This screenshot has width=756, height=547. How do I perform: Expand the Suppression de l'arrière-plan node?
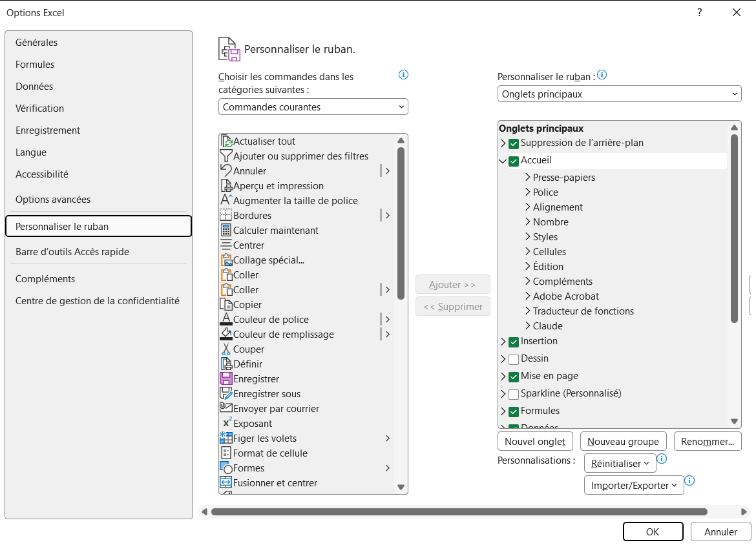point(503,143)
